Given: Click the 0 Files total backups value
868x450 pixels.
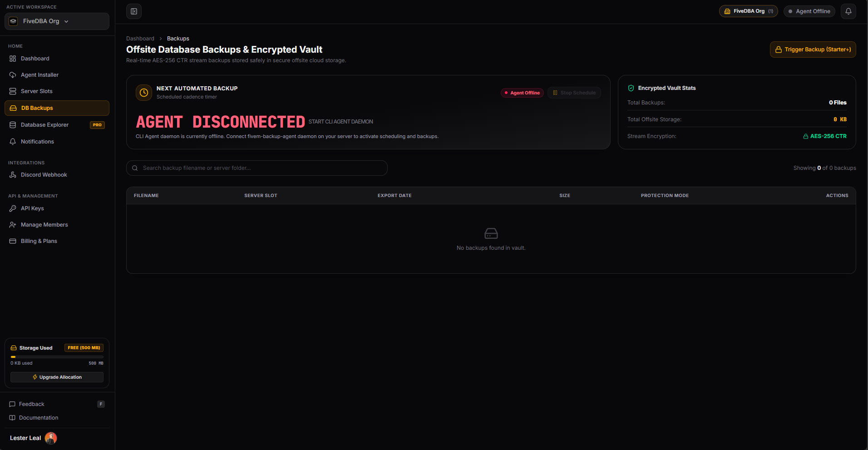Looking at the screenshot, I should pyautogui.click(x=838, y=103).
